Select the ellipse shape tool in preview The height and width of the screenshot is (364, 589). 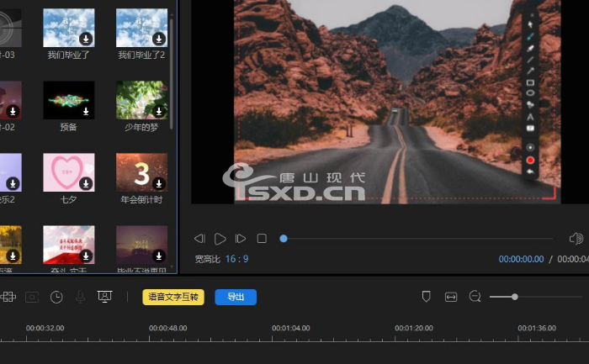point(530,93)
